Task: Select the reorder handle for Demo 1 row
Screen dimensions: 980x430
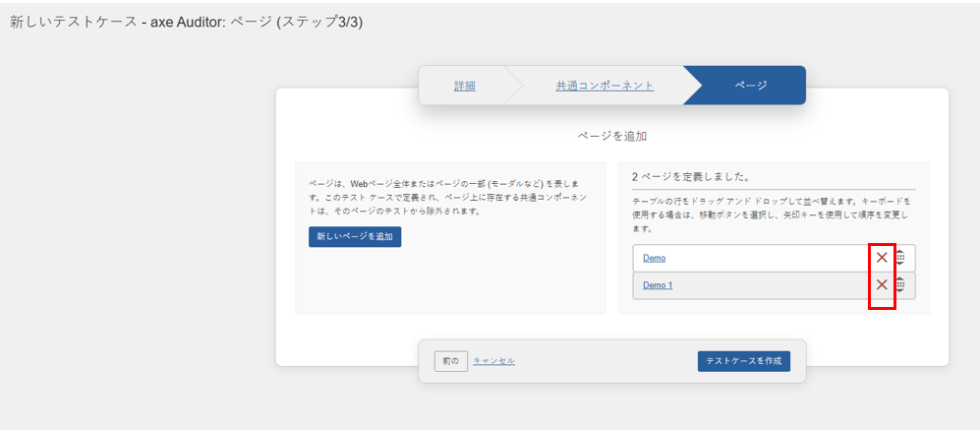Action: pyautogui.click(x=901, y=285)
